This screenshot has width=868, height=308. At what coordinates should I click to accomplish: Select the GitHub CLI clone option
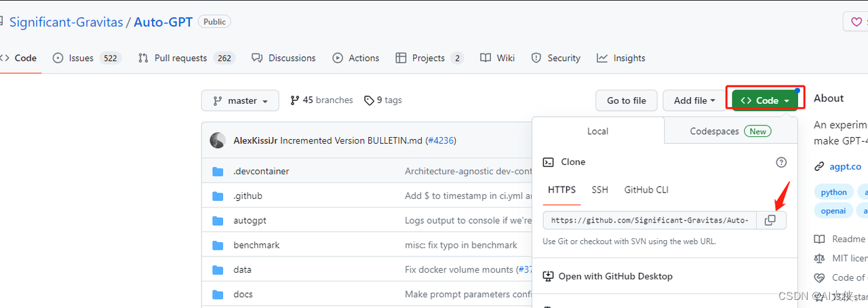646,190
